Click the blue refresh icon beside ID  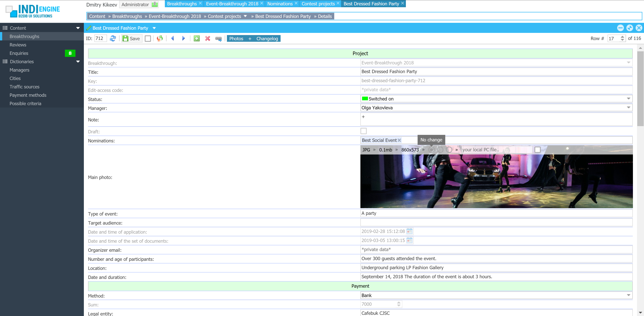point(113,39)
